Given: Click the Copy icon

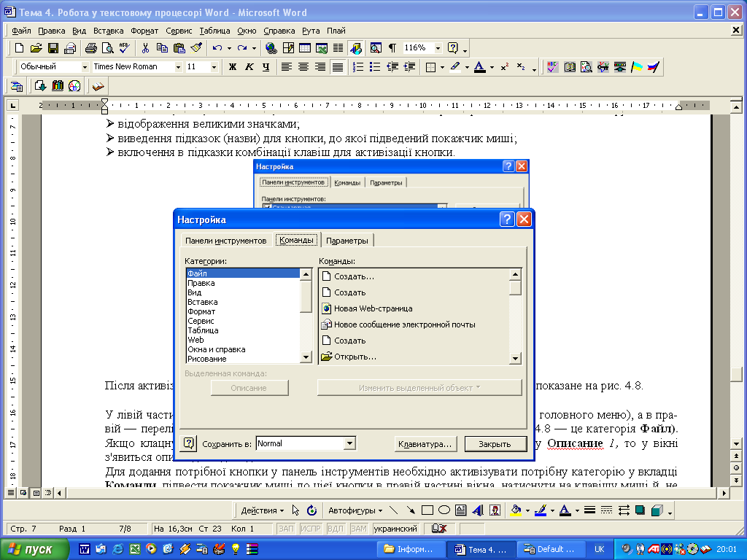Looking at the screenshot, I should (x=162, y=47).
